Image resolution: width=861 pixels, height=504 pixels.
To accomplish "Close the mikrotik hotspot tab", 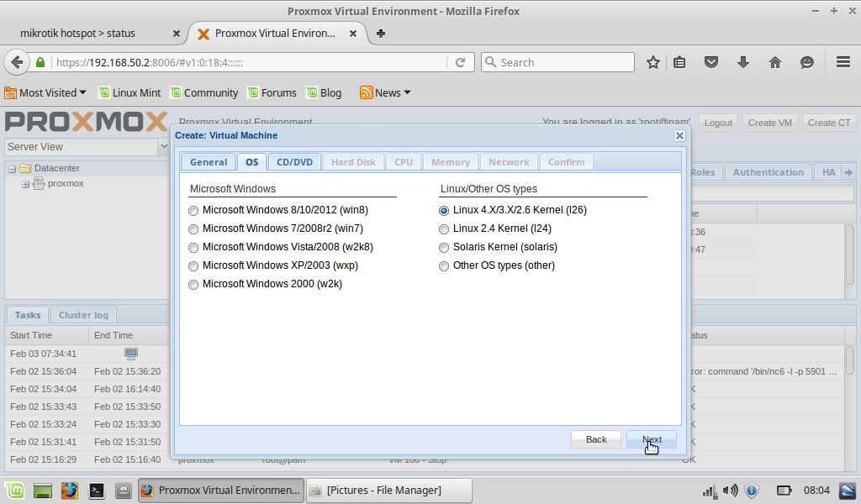I will point(177,34).
